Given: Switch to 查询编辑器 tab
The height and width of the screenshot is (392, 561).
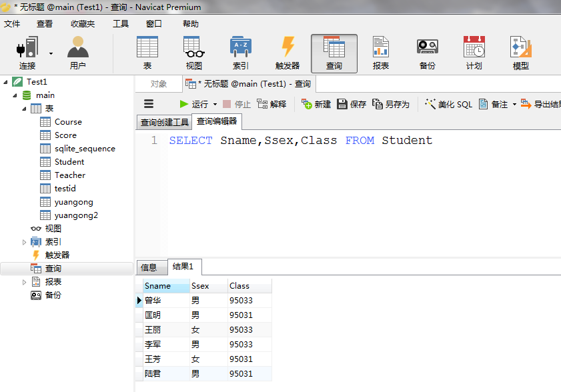Looking at the screenshot, I should click(217, 121).
